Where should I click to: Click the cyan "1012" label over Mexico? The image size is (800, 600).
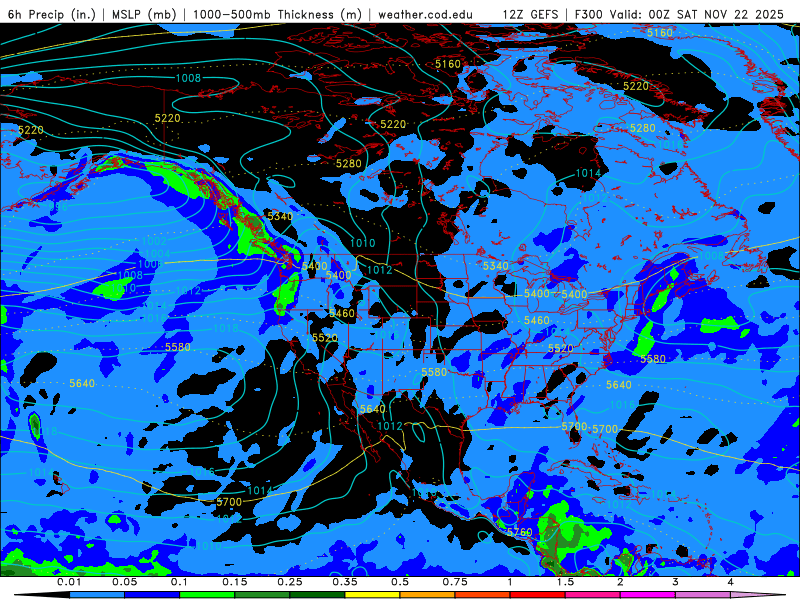(390, 426)
